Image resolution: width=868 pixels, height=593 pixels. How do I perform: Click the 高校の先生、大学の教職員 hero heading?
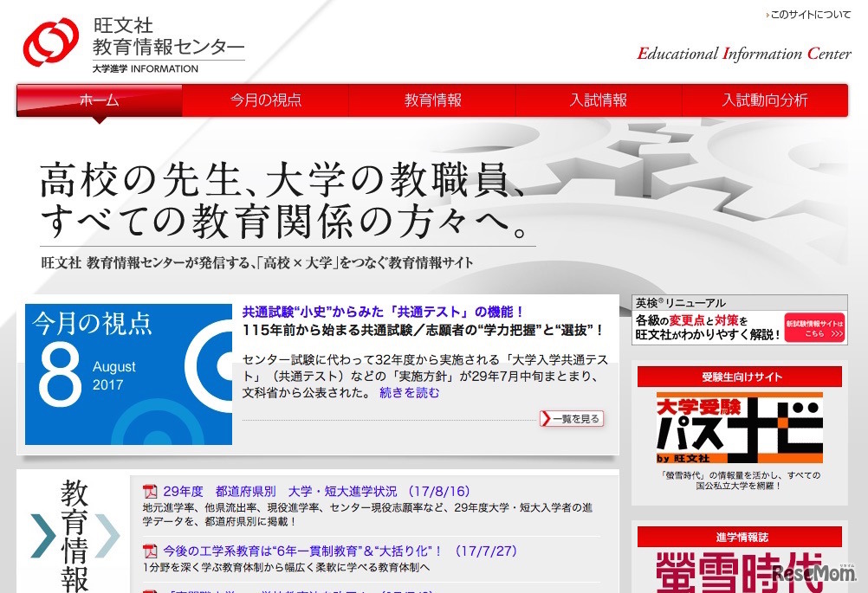click(x=283, y=199)
